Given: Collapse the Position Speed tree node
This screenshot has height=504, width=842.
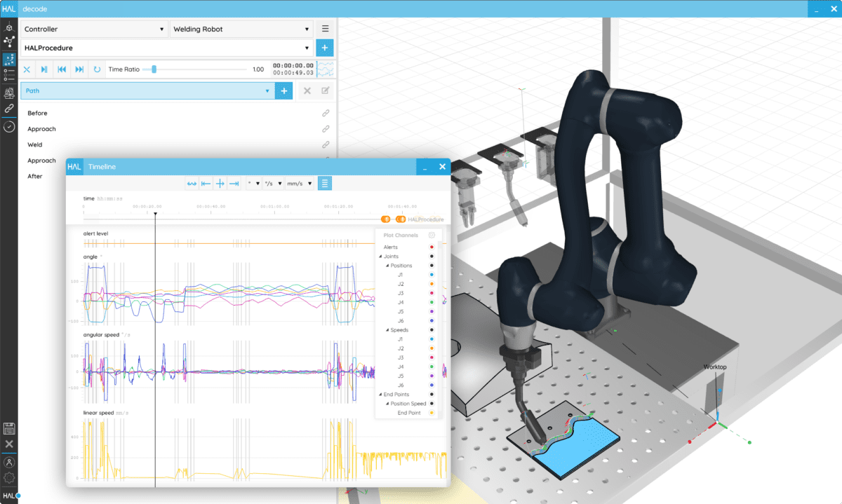Looking at the screenshot, I should coord(387,404).
